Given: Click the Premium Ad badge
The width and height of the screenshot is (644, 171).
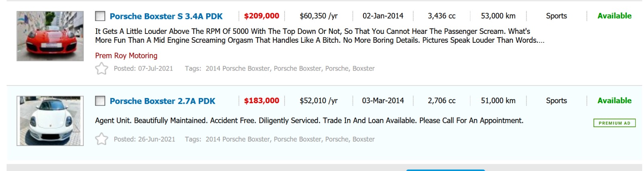Looking at the screenshot, I should tap(614, 123).
